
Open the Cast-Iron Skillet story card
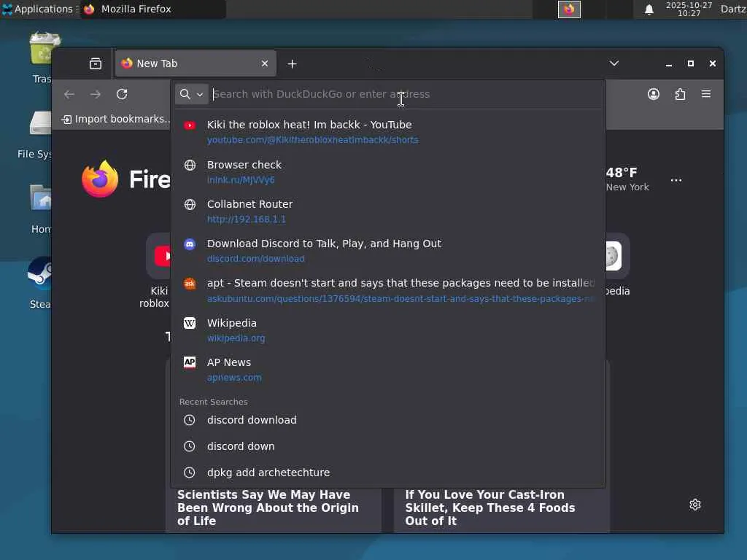coord(502,508)
